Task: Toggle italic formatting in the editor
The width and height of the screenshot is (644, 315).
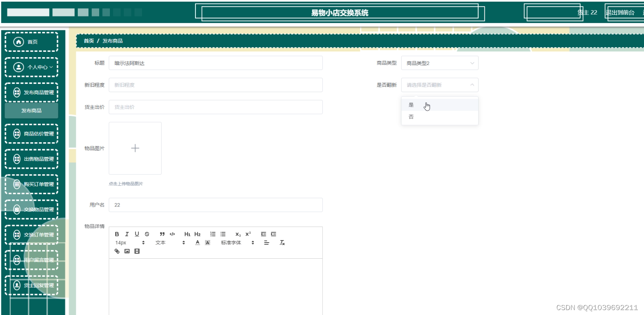Action: (x=127, y=234)
